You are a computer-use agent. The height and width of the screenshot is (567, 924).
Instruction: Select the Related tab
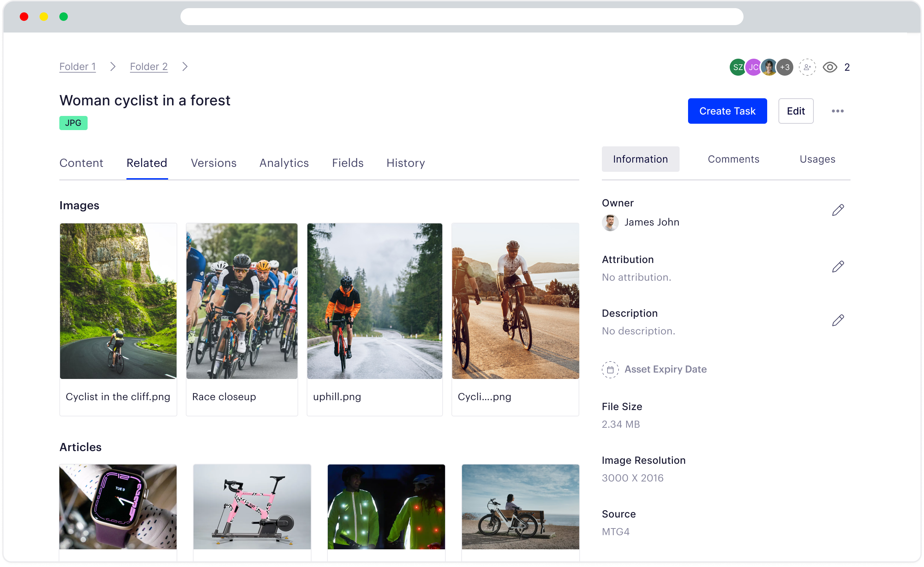coord(147,163)
